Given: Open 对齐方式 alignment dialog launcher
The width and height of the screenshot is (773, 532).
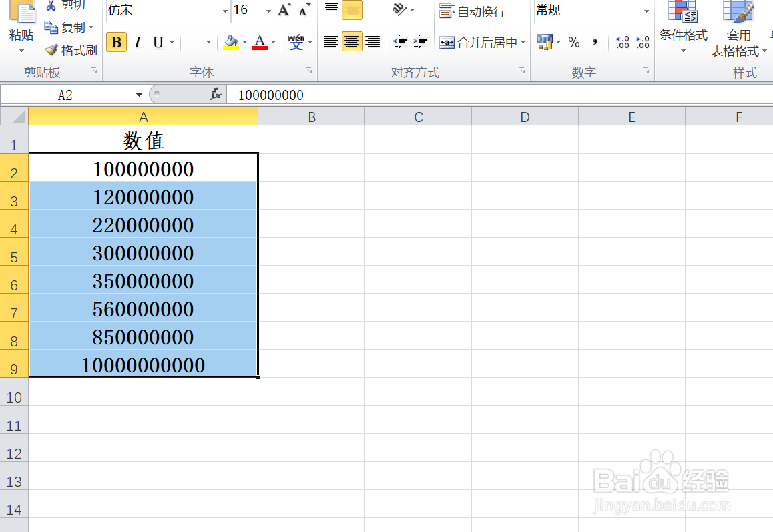Looking at the screenshot, I should pyautogui.click(x=521, y=71).
